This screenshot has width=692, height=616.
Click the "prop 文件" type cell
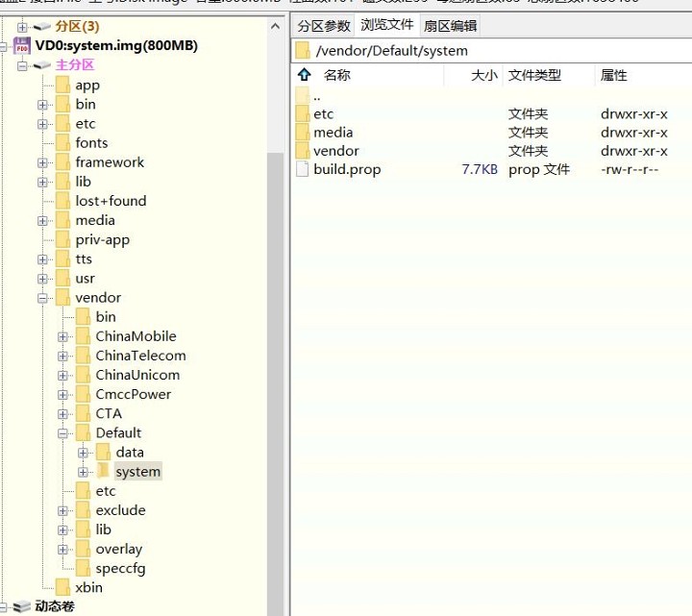(x=539, y=169)
